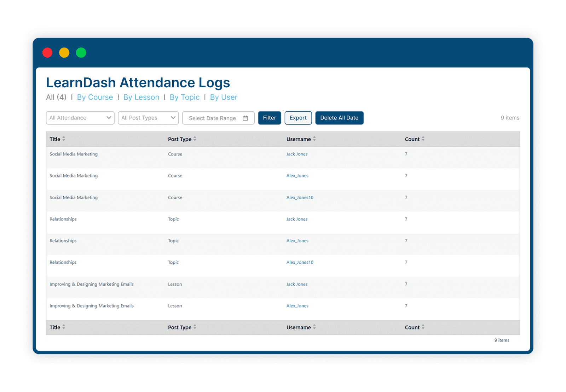Viewport: 566px width, 392px height.
Task: Select Improving & Designing Marketing Emails for Jack Jones
Action: [92, 284]
